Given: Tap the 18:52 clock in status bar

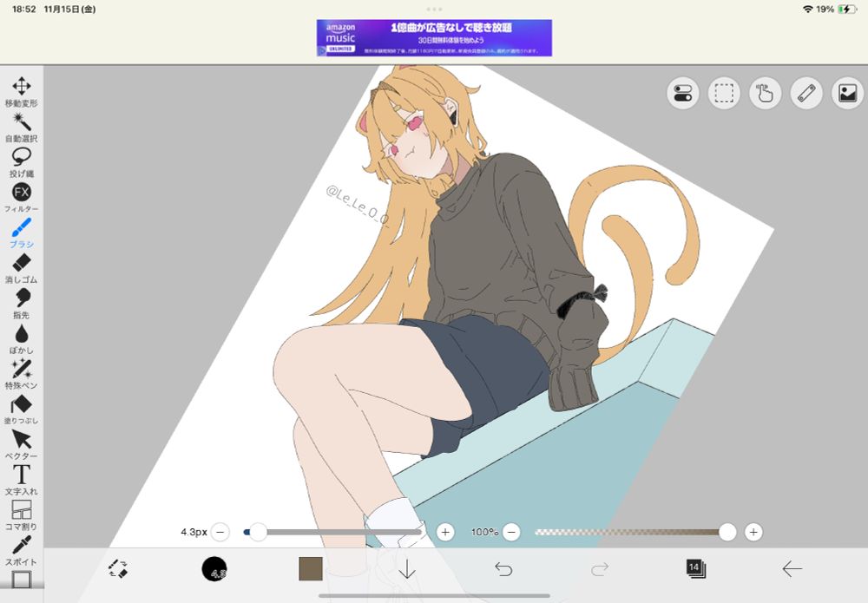Looking at the screenshot, I should [x=23, y=10].
